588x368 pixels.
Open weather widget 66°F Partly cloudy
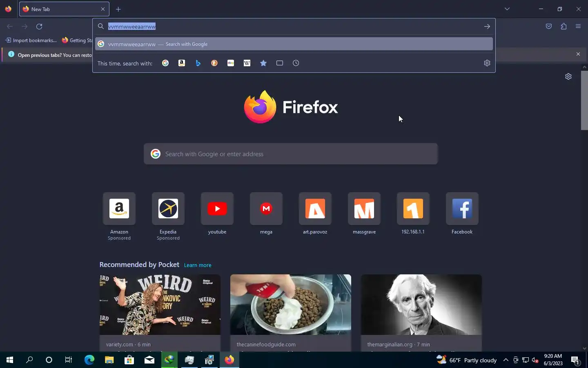(467, 360)
